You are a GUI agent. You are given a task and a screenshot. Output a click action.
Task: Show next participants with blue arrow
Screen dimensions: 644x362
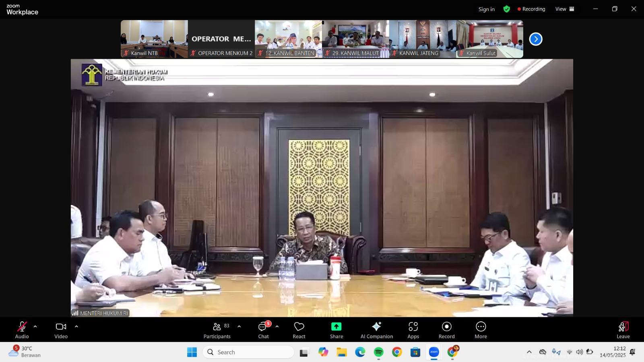click(535, 39)
